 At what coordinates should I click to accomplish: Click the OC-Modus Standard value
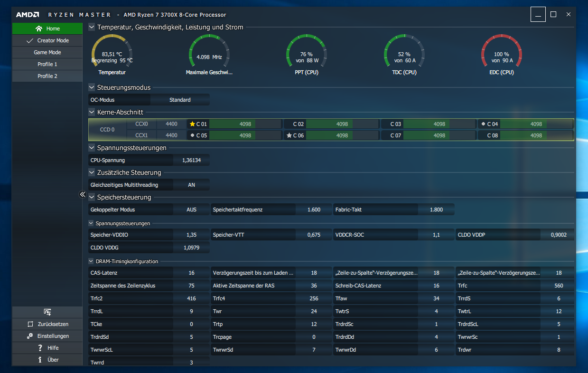point(180,100)
